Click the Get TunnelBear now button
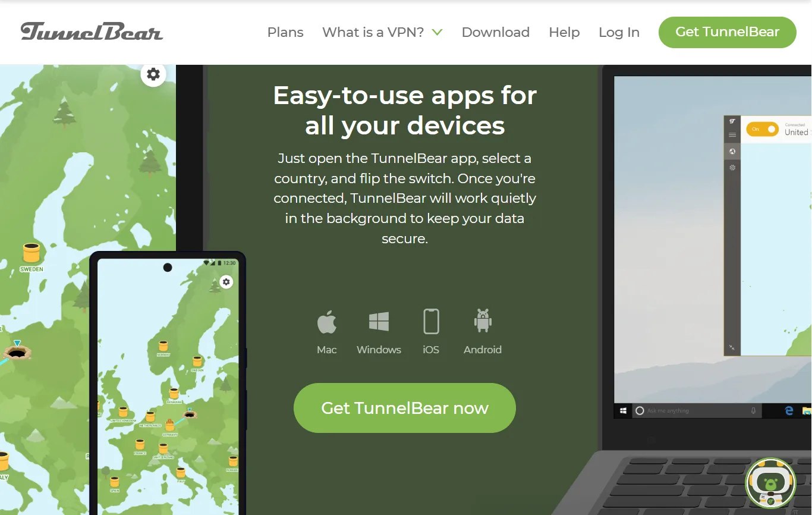The width and height of the screenshot is (812, 515). pyautogui.click(x=405, y=408)
